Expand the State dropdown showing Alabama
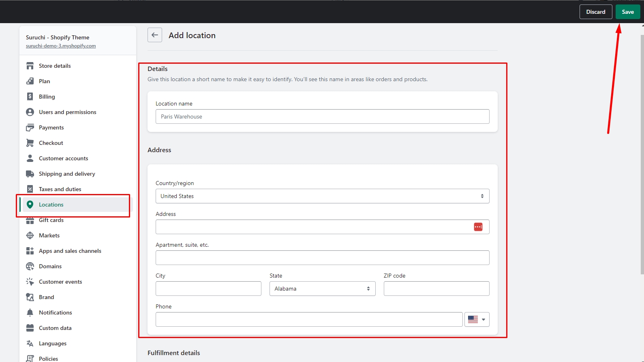 coord(322,289)
